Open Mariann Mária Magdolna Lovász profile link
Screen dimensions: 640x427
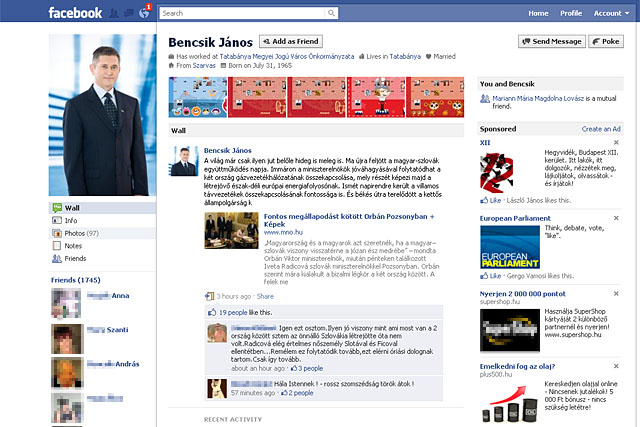[538, 98]
